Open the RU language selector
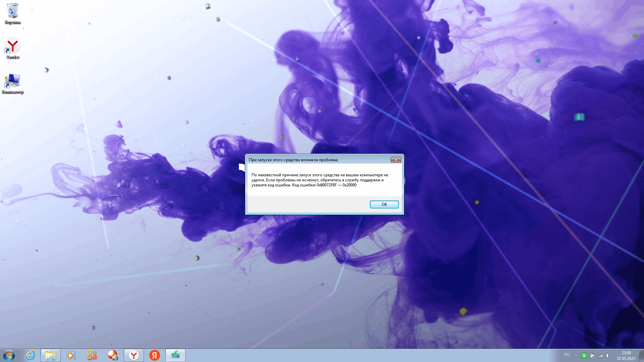 click(567, 355)
